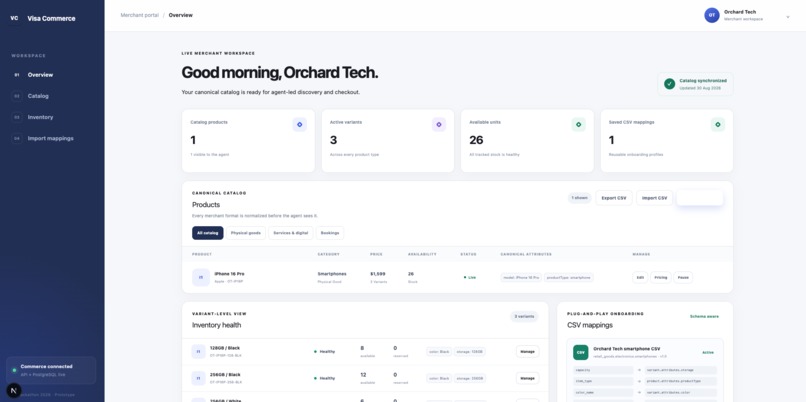
Task: Click the Available units count 26
Action: (x=476, y=140)
